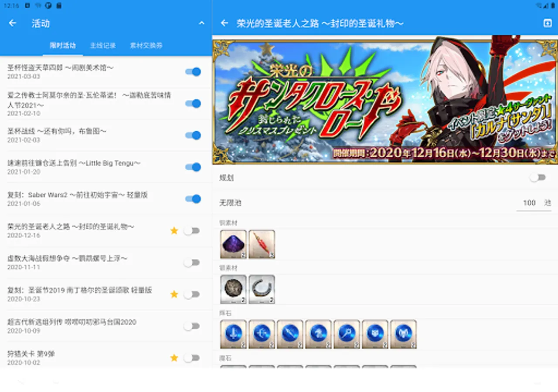Toggle off the 情人节2021 event dated 2021-02-10
The height and width of the screenshot is (392, 558).
pos(193,104)
